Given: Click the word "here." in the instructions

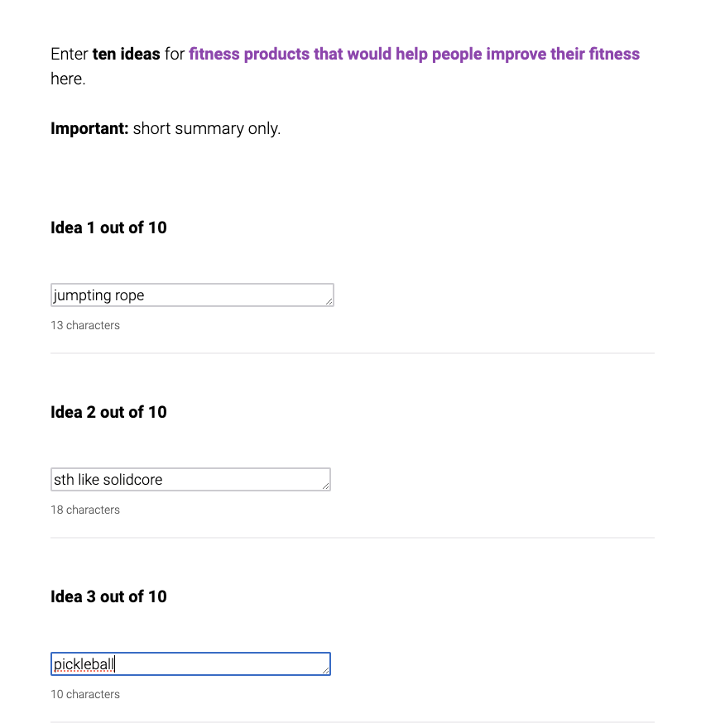Looking at the screenshot, I should point(68,79).
